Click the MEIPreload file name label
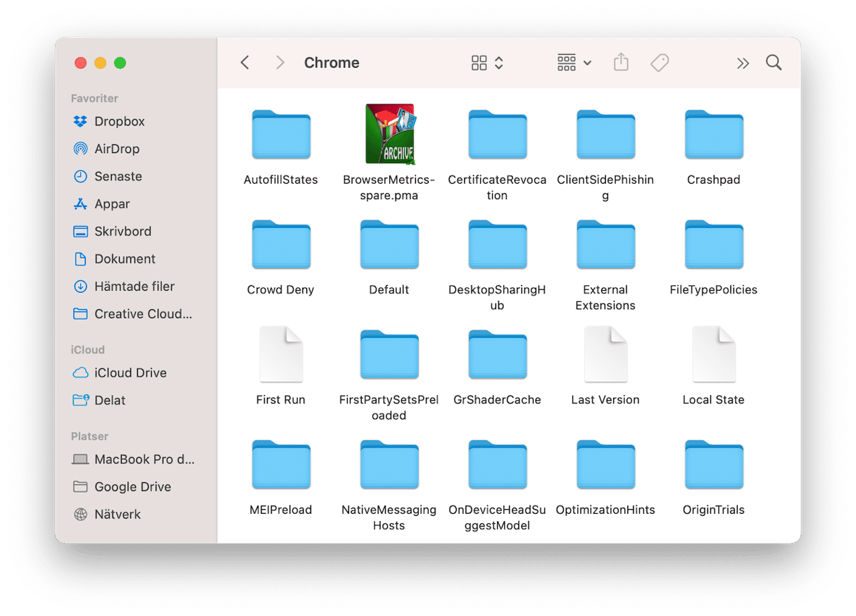The image size is (856, 616). pos(281,510)
